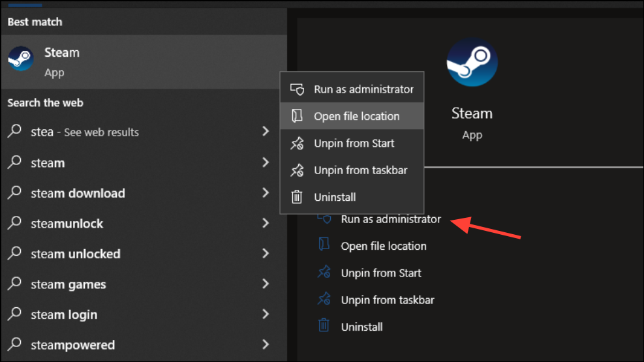This screenshot has height=362, width=644.
Task: Expand the 'steampowered' suggestion chevron
Action: point(266,344)
